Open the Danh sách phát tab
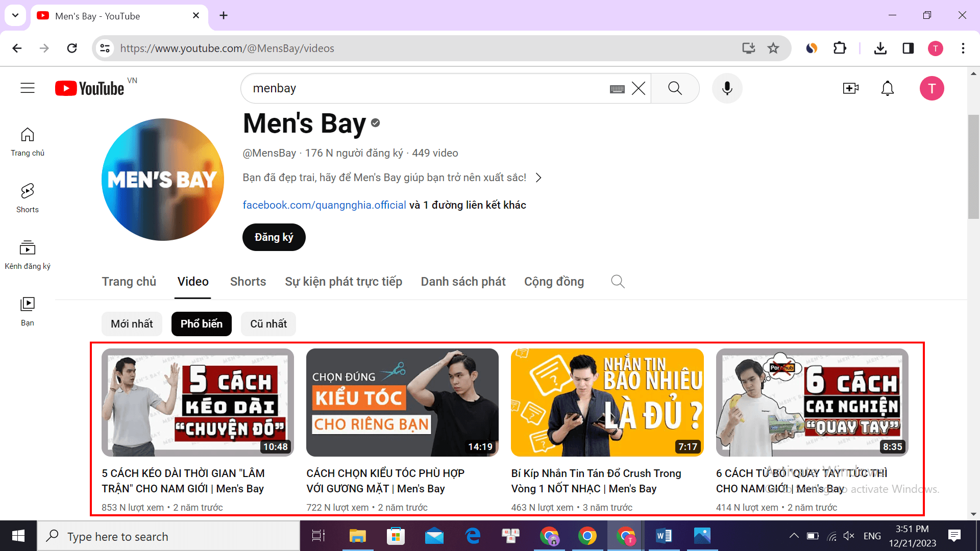This screenshot has width=980, height=551. pyautogui.click(x=463, y=282)
